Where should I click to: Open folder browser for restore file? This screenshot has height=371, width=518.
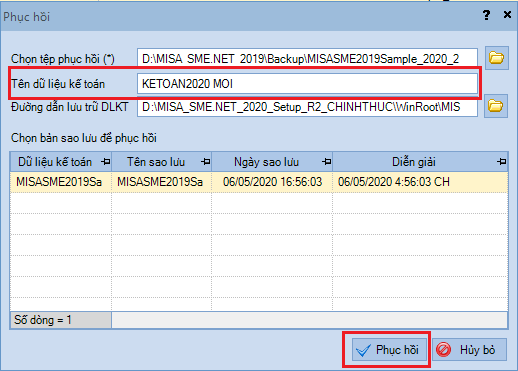(497, 58)
